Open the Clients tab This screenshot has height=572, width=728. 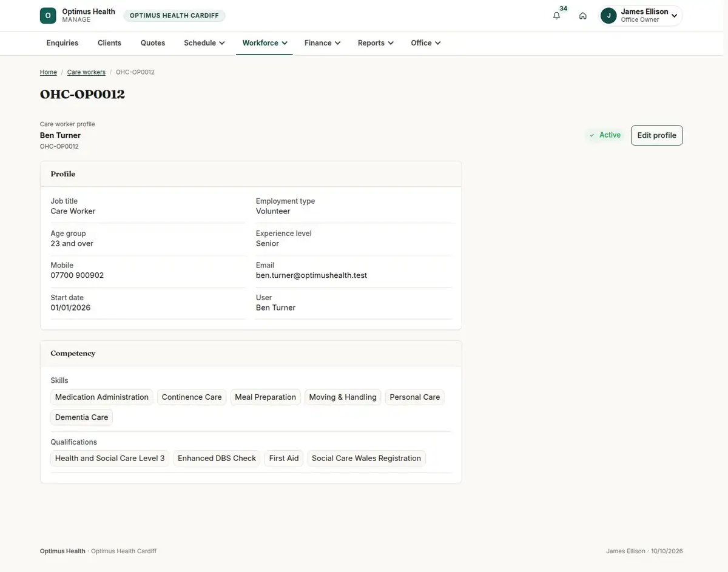(x=109, y=43)
